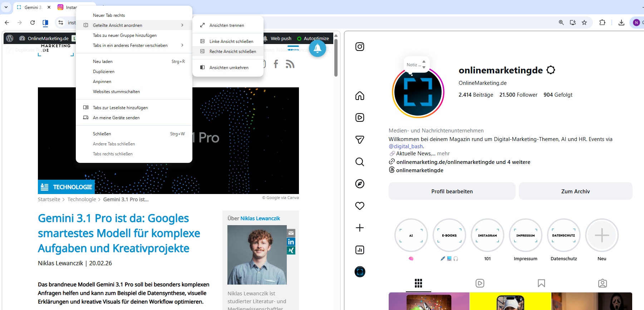Open the E-BOOKS story highlight
Viewport: 644px width, 310px height.
point(449,235)
